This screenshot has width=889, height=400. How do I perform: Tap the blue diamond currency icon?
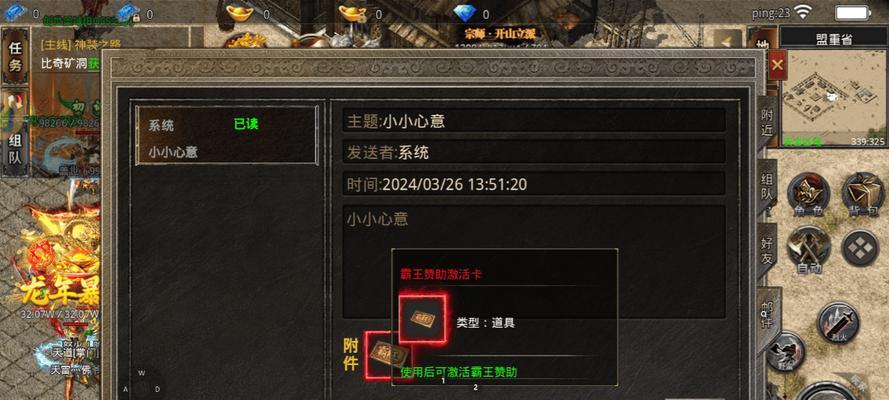[468, 13]
